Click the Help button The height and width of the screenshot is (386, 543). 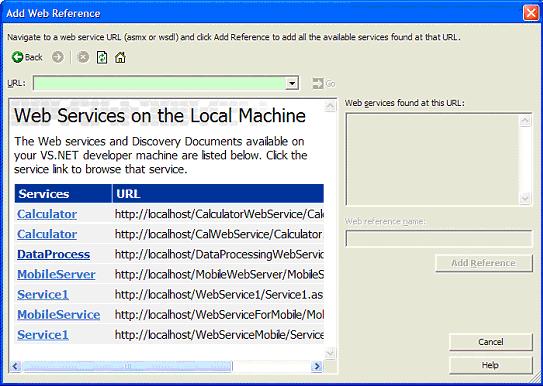pos(491,365)
